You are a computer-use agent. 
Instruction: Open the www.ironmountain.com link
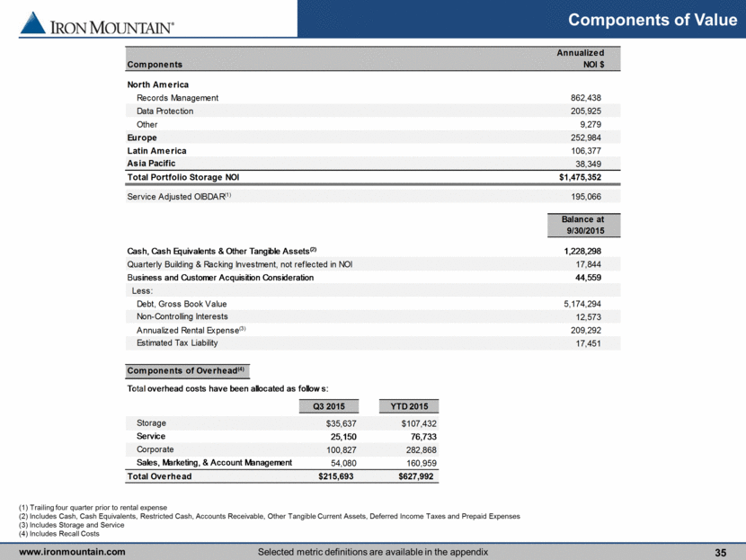click(72, 551)
